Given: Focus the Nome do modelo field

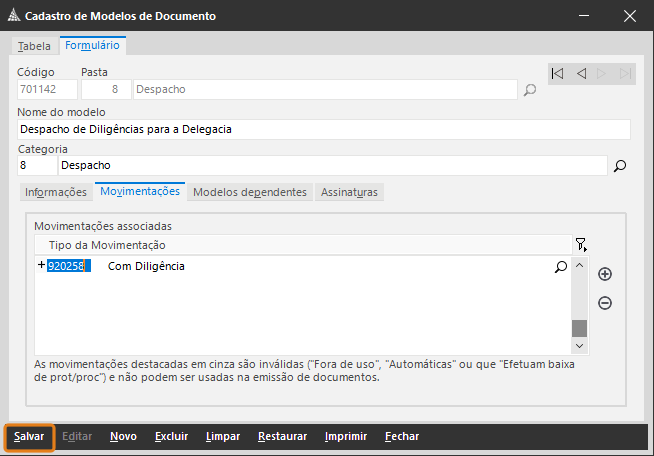Looking at the screenshot, I should [324, 129].
